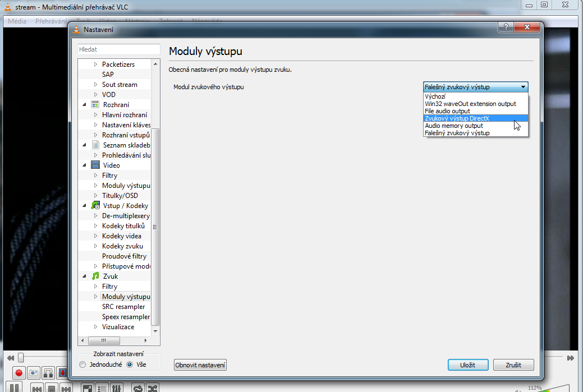This screenshot has width=583, height=392.
Task: Click the Hledat search field
Action: tap(119, 49)
